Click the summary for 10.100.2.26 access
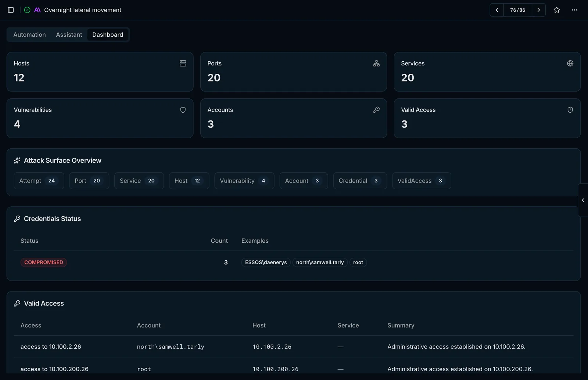The width and height of the screenshot is (588, 380). (x=456, y=347)
